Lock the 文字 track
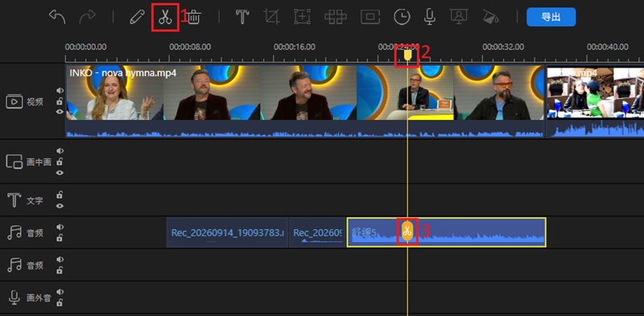This screenshot has height=316, width=644. pyautogui.click(x=60, y=195)
